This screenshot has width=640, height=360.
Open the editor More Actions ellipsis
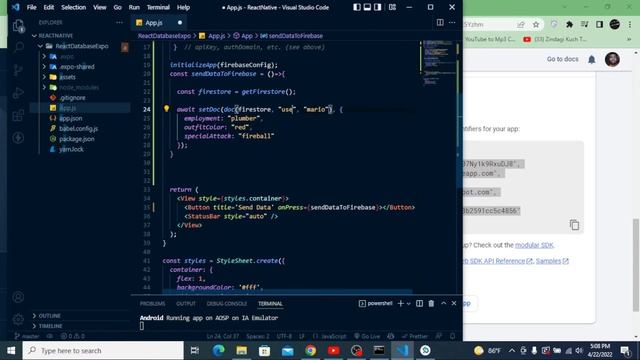coord(452,22)
